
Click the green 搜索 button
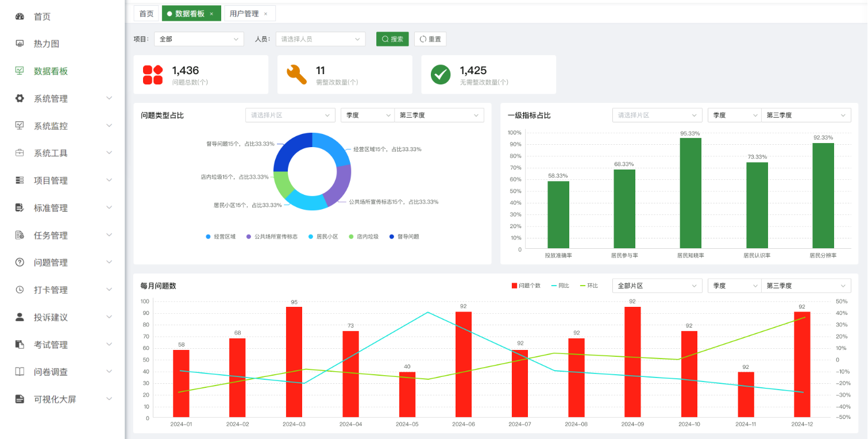(392, 39)
